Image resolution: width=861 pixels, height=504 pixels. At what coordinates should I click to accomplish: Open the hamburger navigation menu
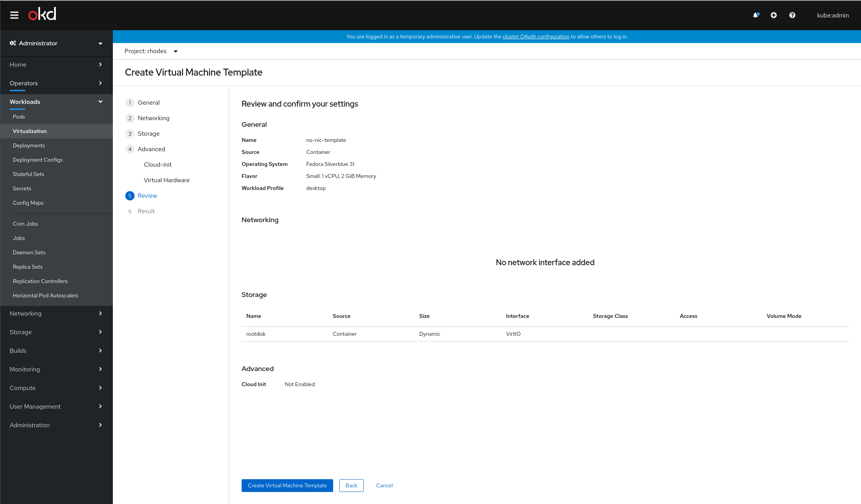[x=14, y=15]
